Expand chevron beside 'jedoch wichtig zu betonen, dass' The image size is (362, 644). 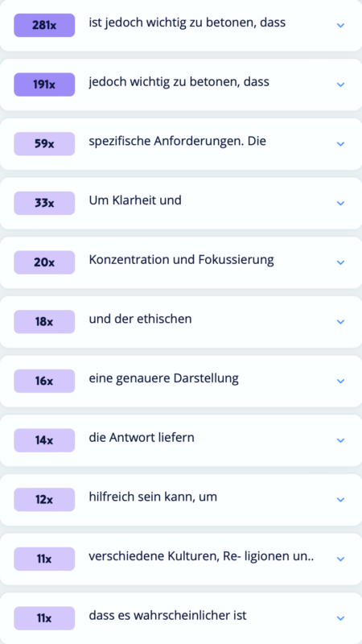340,85
